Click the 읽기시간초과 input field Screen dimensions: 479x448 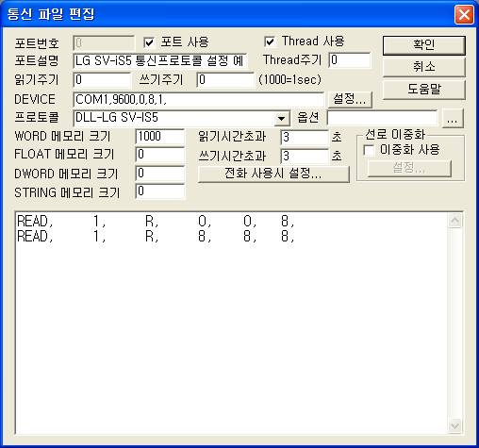[304, 137]
